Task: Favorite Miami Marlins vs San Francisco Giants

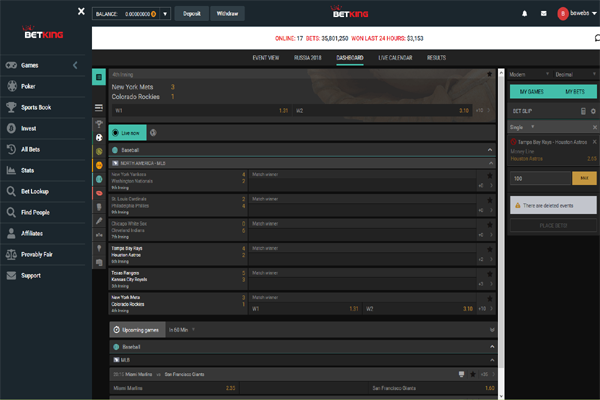Action: (x=473, y=374)
